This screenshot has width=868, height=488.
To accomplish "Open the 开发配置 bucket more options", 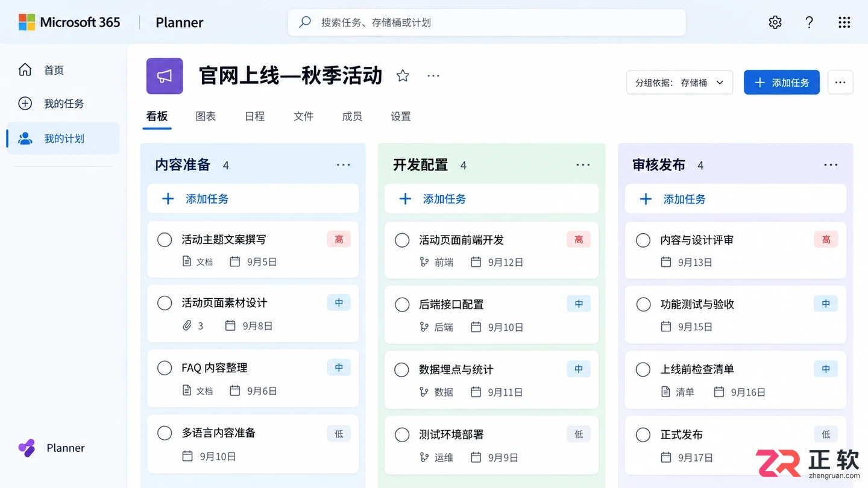I will (583, 164).
